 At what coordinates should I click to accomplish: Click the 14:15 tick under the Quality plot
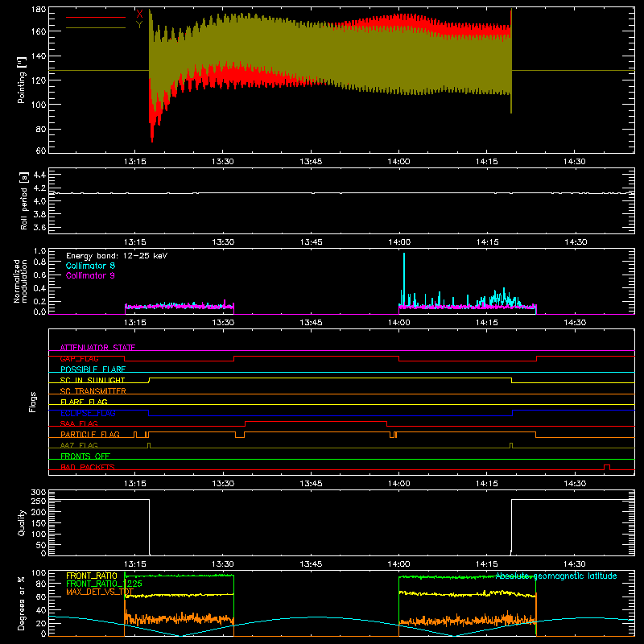point(487,564)
